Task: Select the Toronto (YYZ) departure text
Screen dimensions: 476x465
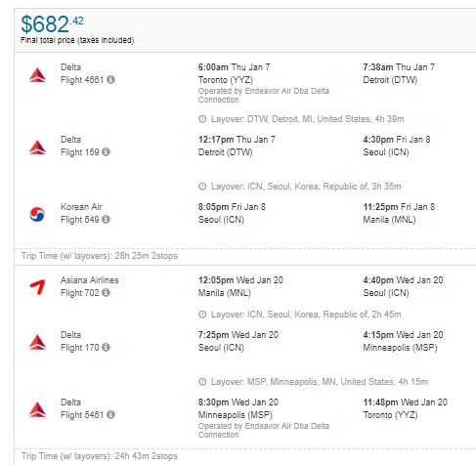Action: 226,80
